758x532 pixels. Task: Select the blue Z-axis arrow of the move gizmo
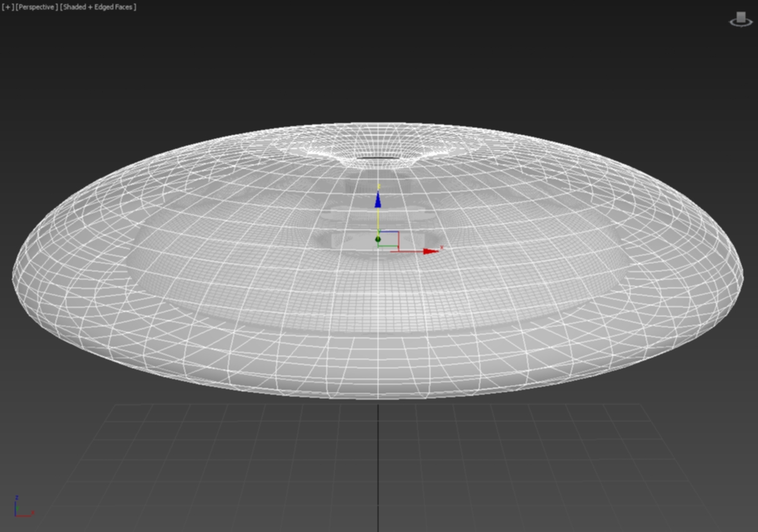378,200
